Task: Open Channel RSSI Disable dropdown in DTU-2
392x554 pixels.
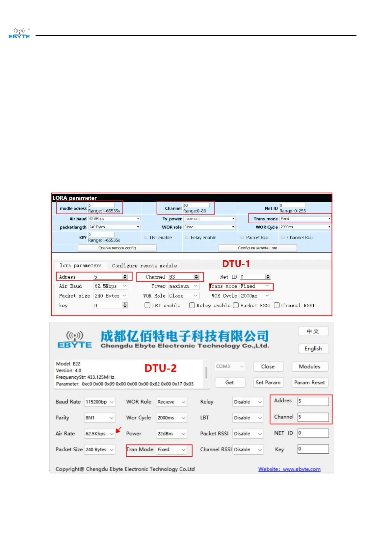Action: click(248, 449)
